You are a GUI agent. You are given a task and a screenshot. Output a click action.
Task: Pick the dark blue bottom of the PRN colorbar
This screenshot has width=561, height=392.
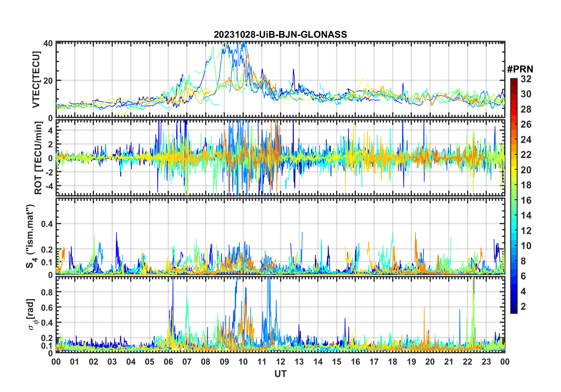514,310
